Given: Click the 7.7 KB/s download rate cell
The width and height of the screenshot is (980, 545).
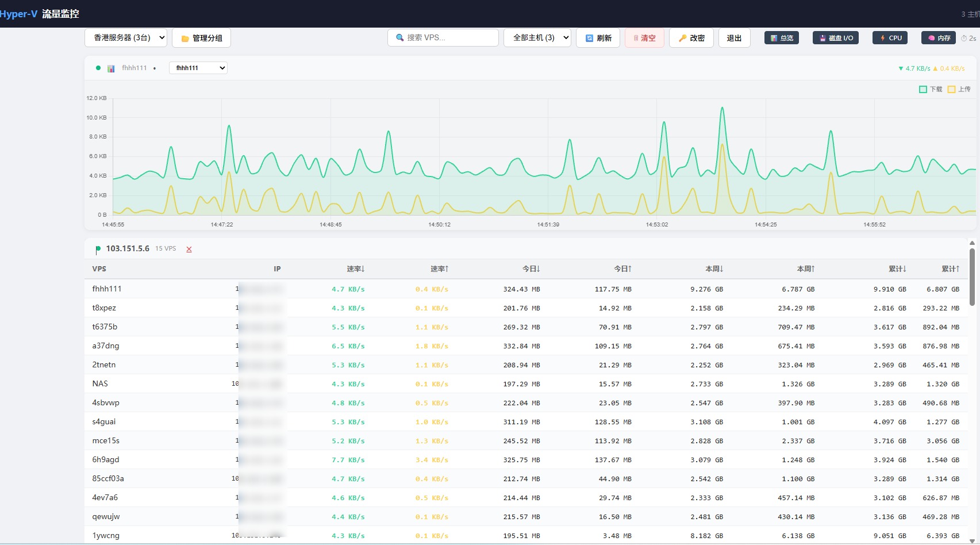Looking at the screenshot, I should [348, 460].
